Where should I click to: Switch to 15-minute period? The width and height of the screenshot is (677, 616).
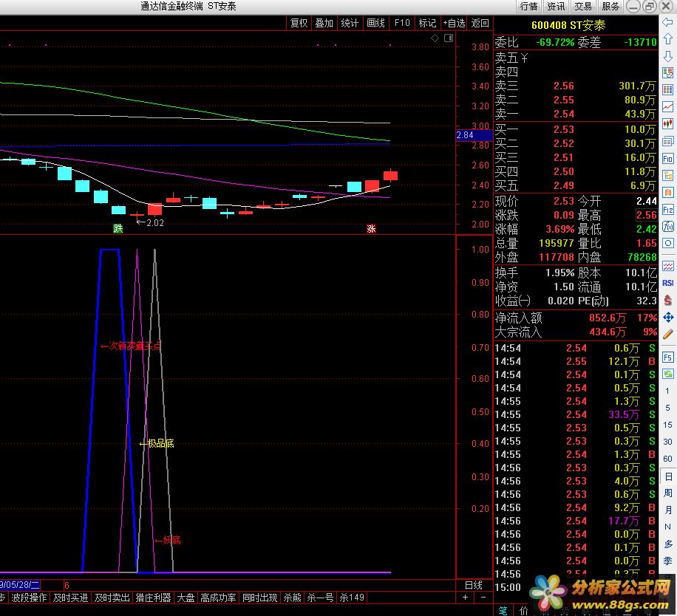click(667, 425)
